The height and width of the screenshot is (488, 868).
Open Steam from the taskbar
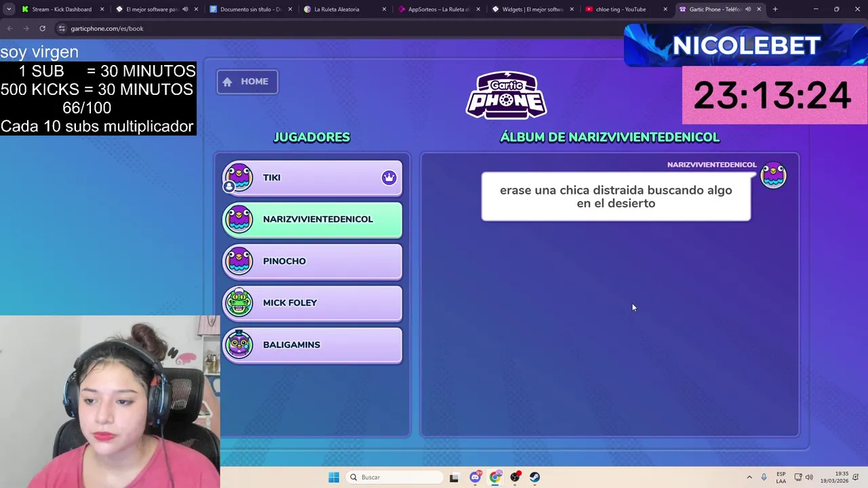[x=535, y=477]
